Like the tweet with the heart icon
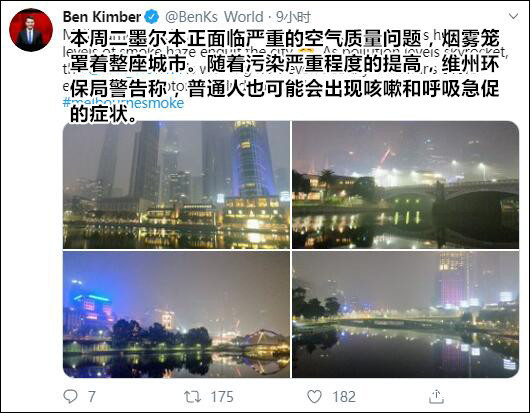The width and height of the screenshot is (530, 413). (x=314, y=396)
